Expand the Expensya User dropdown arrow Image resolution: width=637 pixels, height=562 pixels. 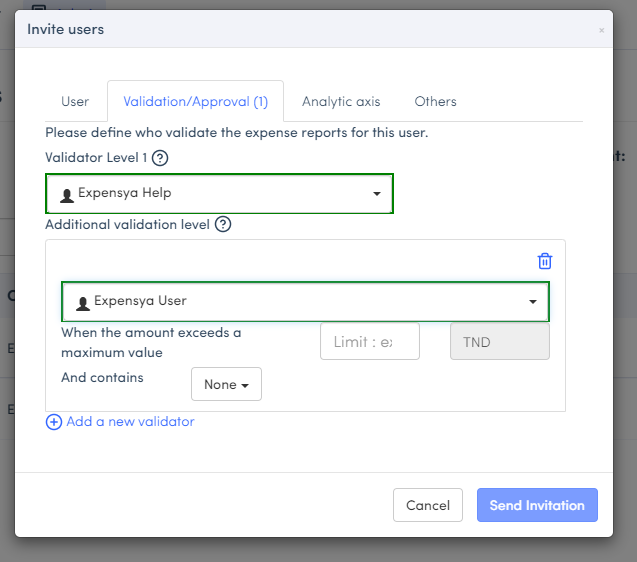coord(533,301)
